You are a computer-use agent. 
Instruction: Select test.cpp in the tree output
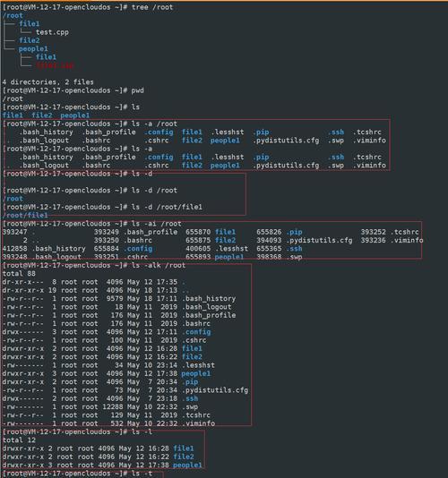(x=52, y=32)
